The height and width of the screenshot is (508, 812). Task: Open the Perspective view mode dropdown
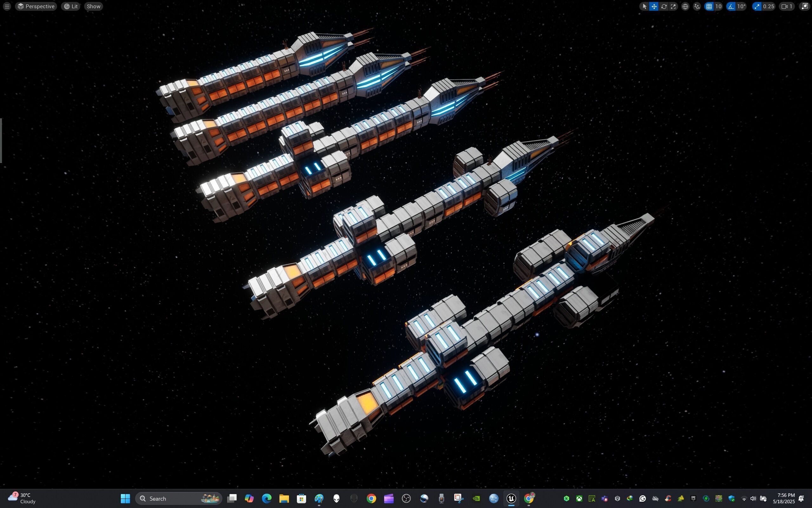[36, 6]
